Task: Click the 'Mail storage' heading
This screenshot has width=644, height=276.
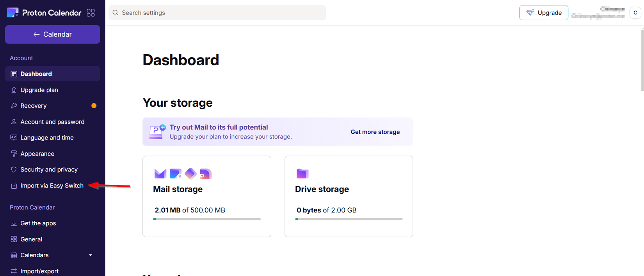Action: 178,189
